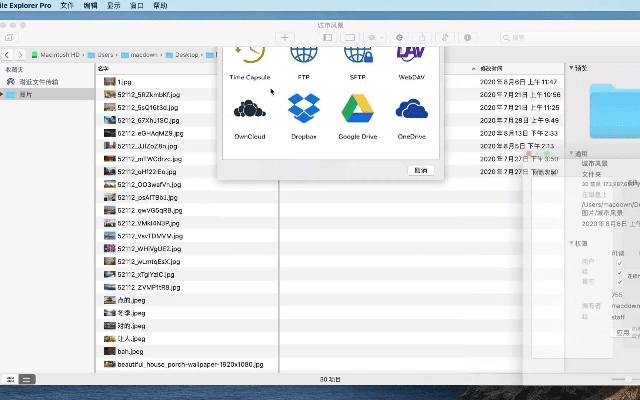Viewport: 640px width, 400px height.
Task: Select the Dropbox connection icon
Action: click(x=303, y=110)
